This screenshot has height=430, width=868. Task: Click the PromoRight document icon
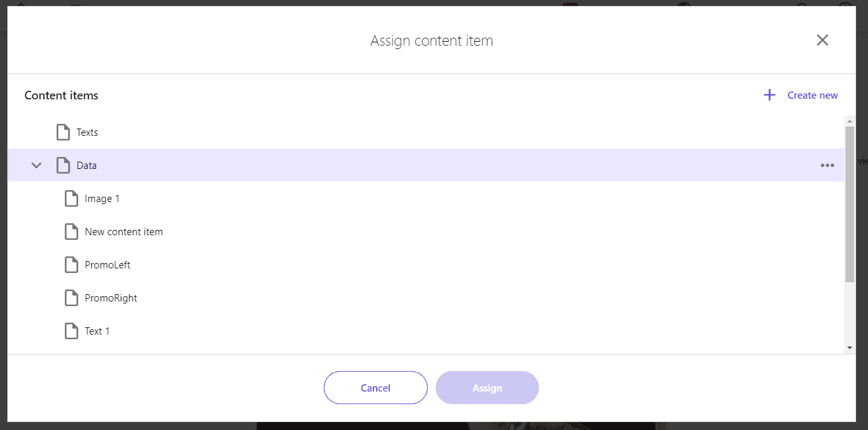(71, 297)
